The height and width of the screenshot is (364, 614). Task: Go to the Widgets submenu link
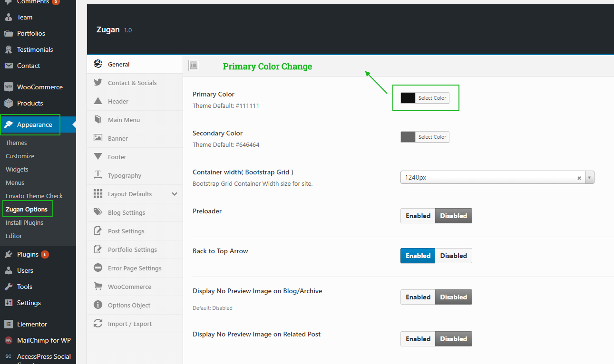pyautogui.click(x=17, y=169)
